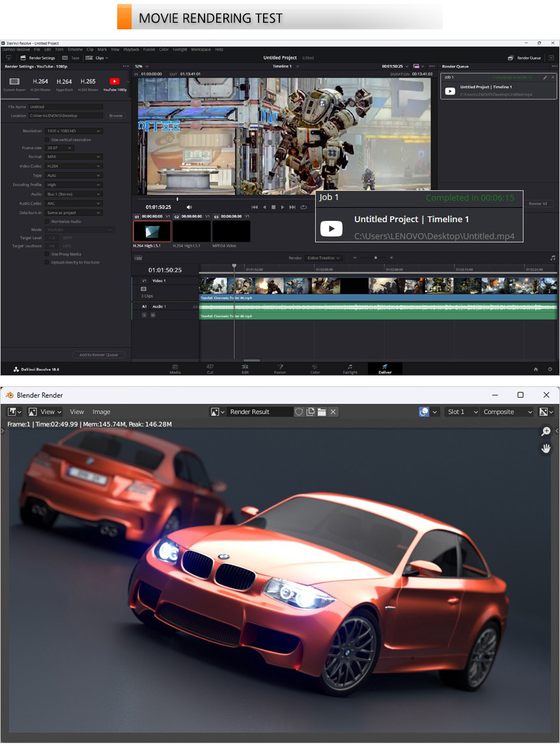
Task: Open the Blender Image menu
Action: 102,412
